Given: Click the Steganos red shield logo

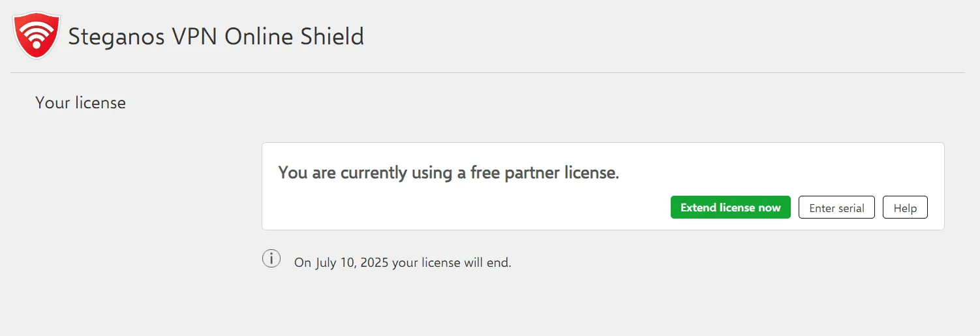Looking at the screenshot, I should pyautogui.click(x=37, y=36).
